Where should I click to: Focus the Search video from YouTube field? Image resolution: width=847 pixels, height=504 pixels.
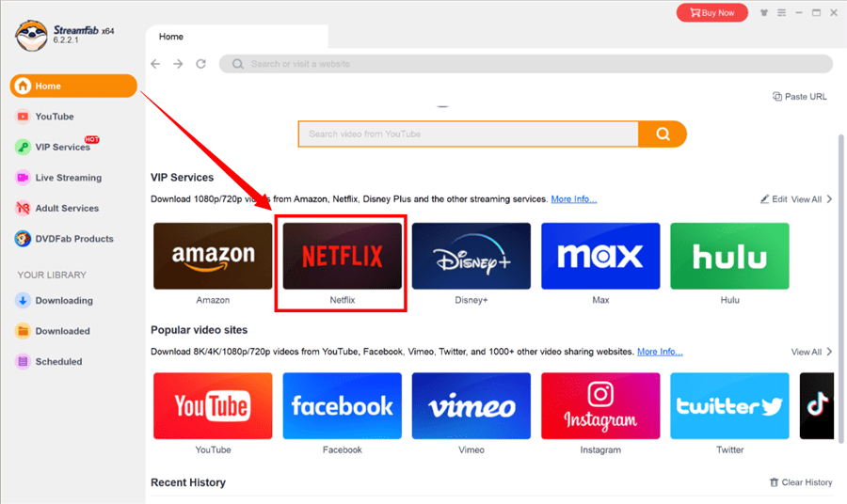click(469, 134)
